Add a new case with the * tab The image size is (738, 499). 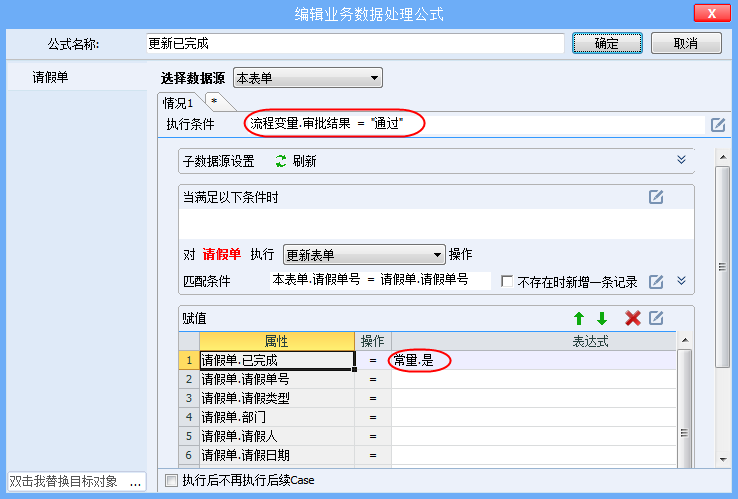pyautogui.click(x=215, y=102)
